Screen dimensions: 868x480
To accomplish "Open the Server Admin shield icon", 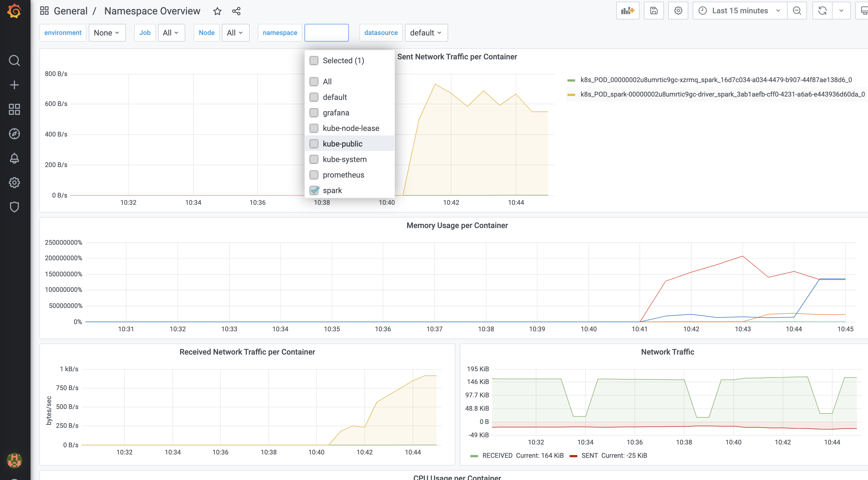I will [14, 207].
